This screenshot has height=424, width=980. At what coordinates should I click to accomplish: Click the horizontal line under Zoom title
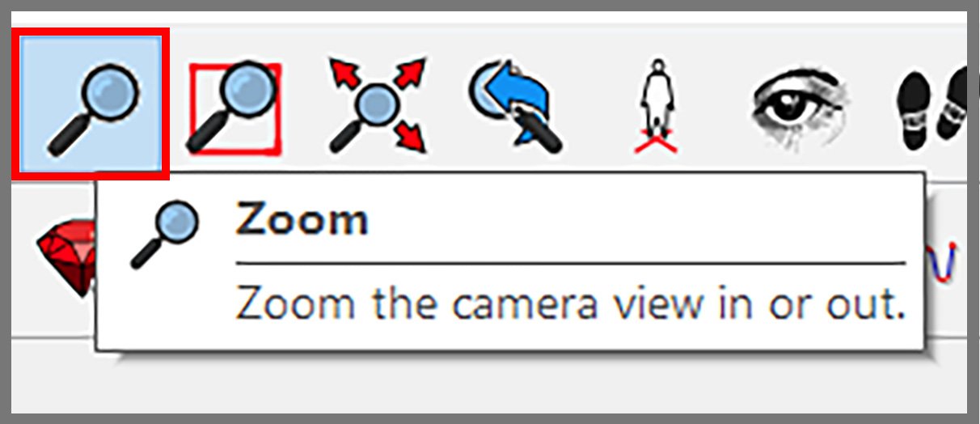[x=570, y=263]
